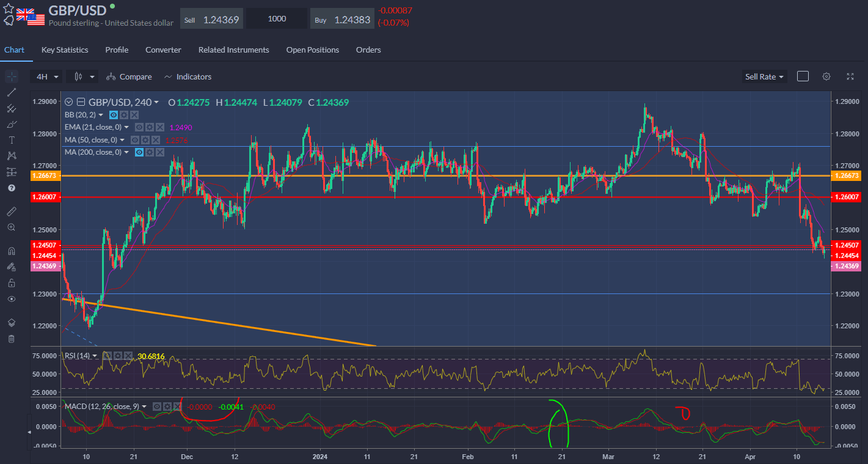868x464 pixels.
Task: Open the zoom-in tool
Action: 11,227
